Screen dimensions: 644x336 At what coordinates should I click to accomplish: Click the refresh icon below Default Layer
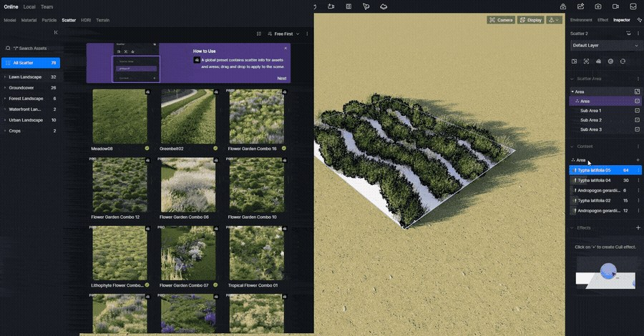(x=623, y=61)
